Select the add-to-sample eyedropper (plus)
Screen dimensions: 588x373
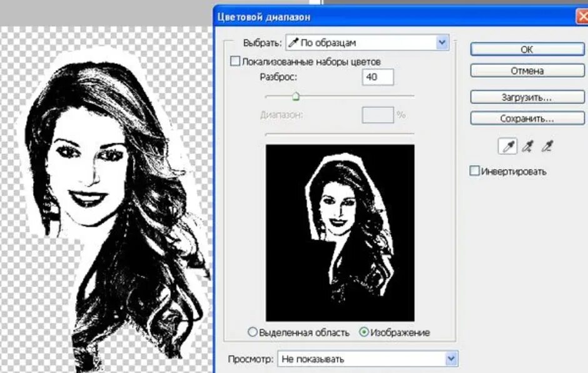[x=528, y=146]
